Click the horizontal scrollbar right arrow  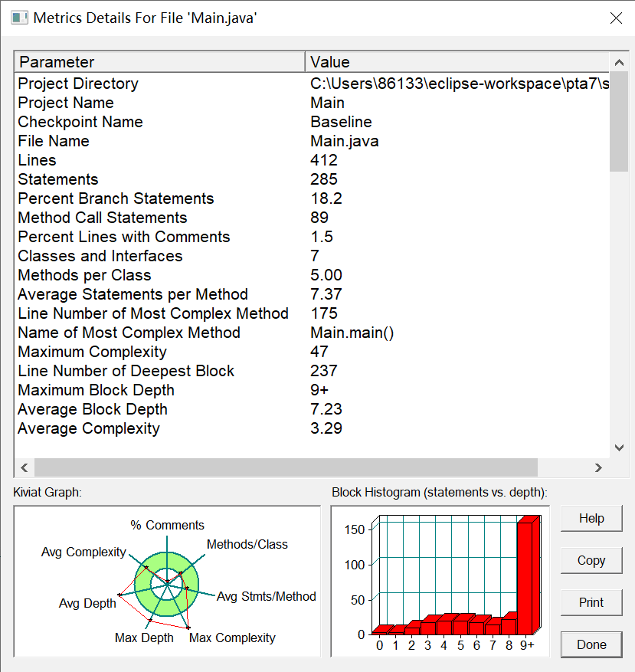[598, 467]
